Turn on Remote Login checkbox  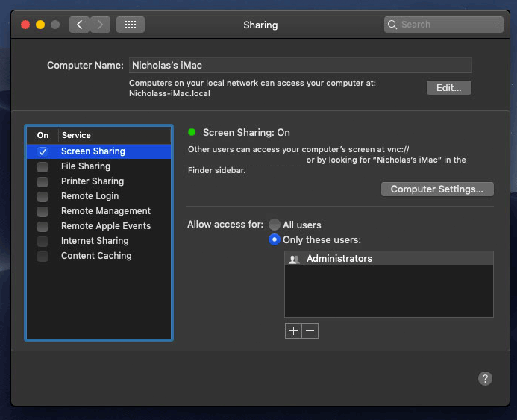click(43, 196)
